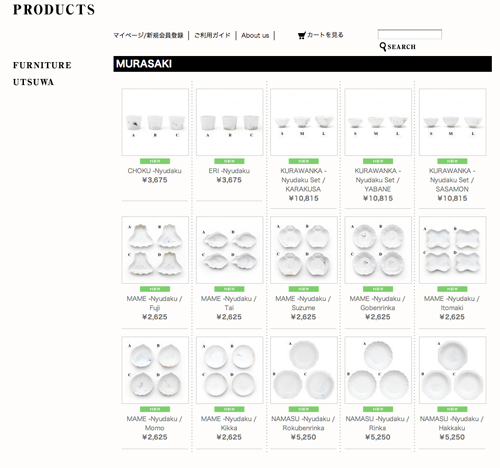
Task: Open the マイページ/新規会員登録 link
Action: click(x=148, y=35)
